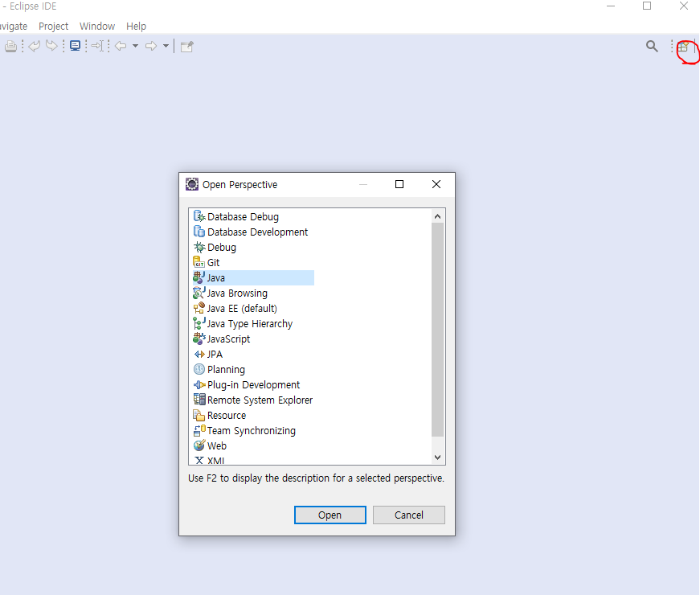700x595 pixels.
Task: Click the blue monitor toolbar icon
Action: (x=75, y=46)
